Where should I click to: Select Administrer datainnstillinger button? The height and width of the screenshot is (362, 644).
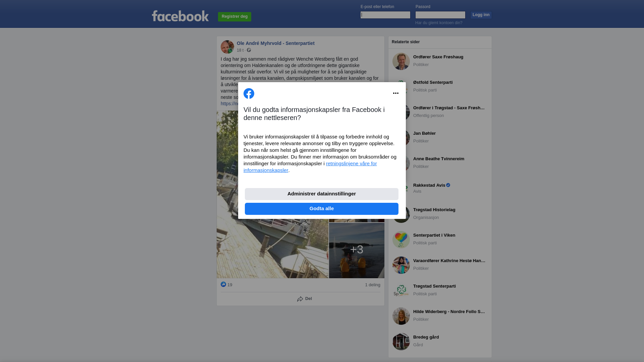(x=322, y=194)
